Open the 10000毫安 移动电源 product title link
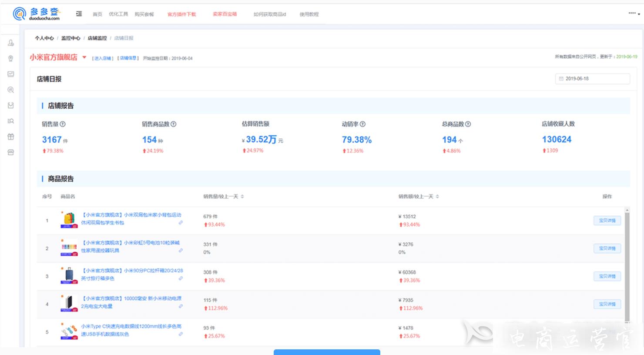This screenshot has height=355, width=644. (x=131, y=302)
